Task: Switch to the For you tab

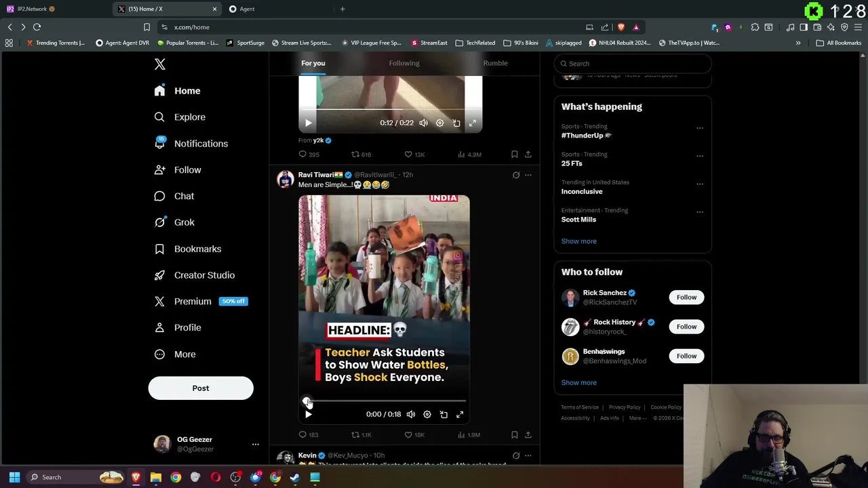Action: 313,63
